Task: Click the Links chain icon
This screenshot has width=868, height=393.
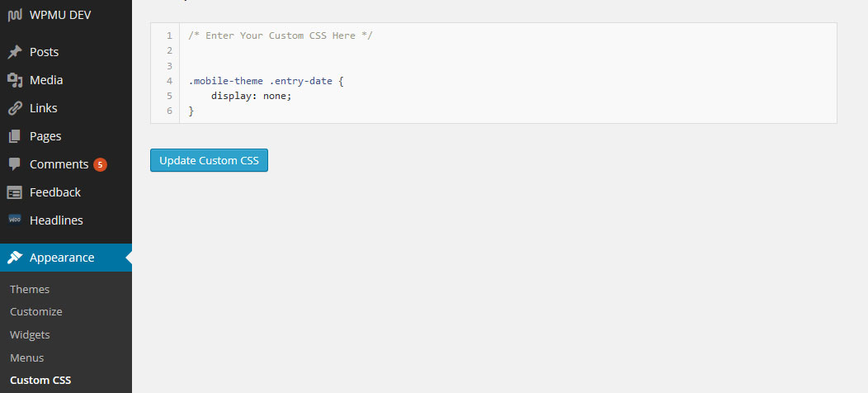Action: click(15, 108)
